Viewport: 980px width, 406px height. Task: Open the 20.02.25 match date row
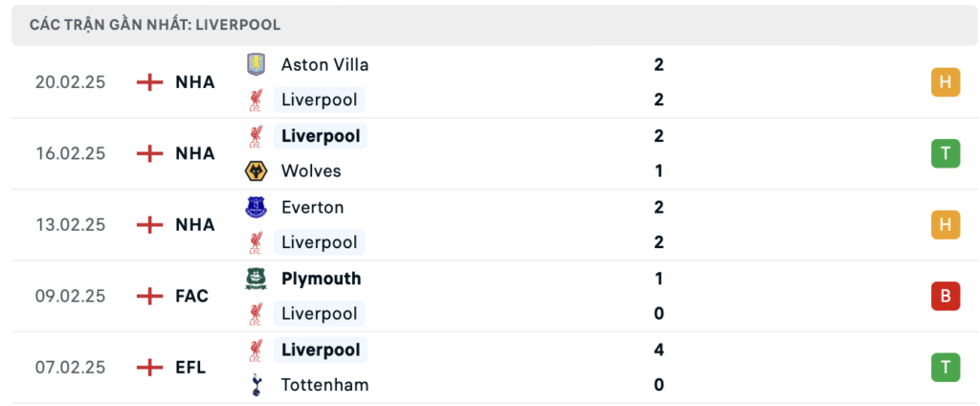tap(495, 82)
